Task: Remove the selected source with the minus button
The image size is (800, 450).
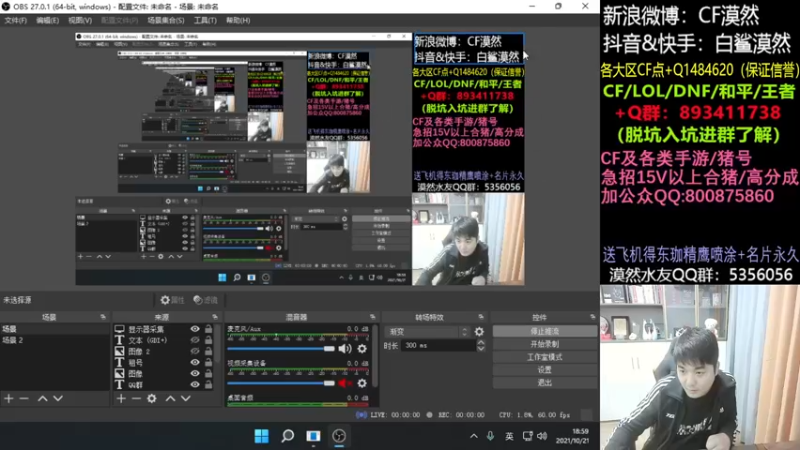Action: (136, 398)
